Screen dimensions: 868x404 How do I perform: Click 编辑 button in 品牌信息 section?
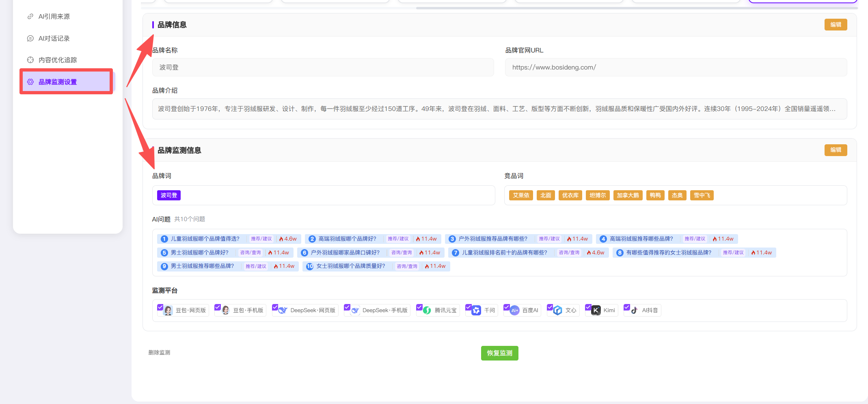[x=835, y=25]
